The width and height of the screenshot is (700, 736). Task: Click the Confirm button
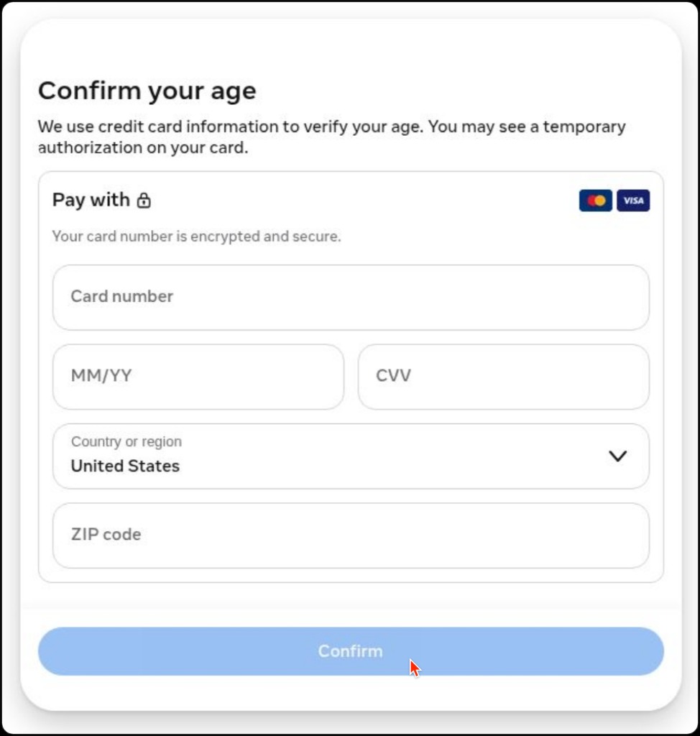(351, 651)
